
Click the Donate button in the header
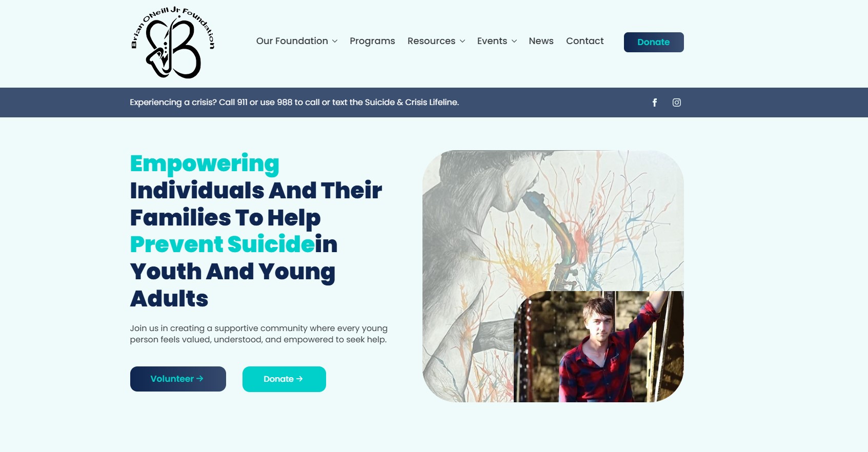coord(654,42)
